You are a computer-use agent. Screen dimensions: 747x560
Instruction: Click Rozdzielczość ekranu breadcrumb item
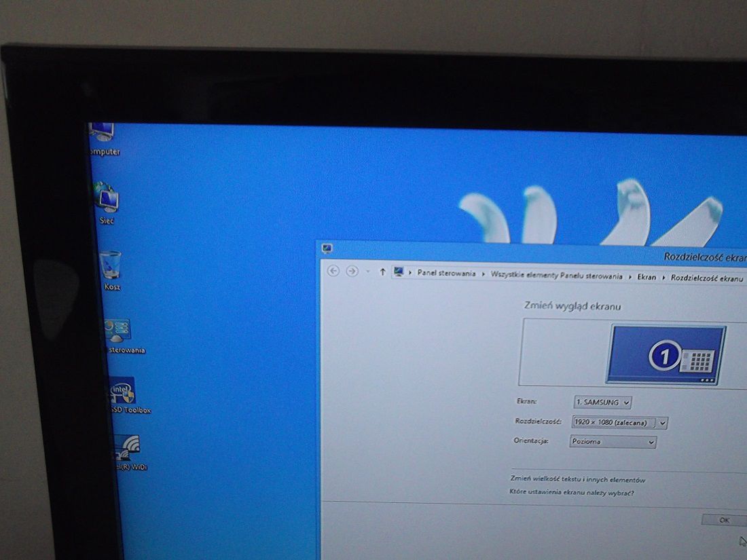(707, 278)
